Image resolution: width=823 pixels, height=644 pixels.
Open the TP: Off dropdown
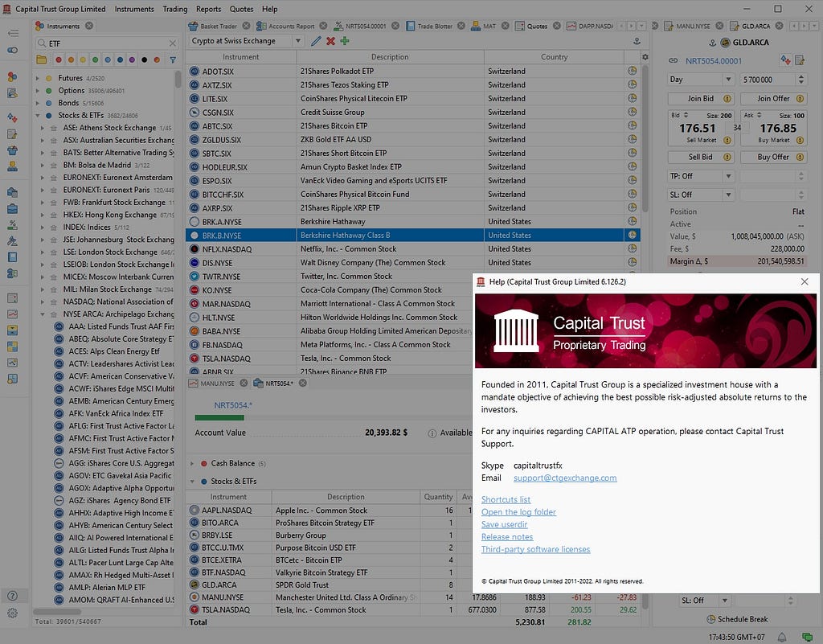click(701, 176)
